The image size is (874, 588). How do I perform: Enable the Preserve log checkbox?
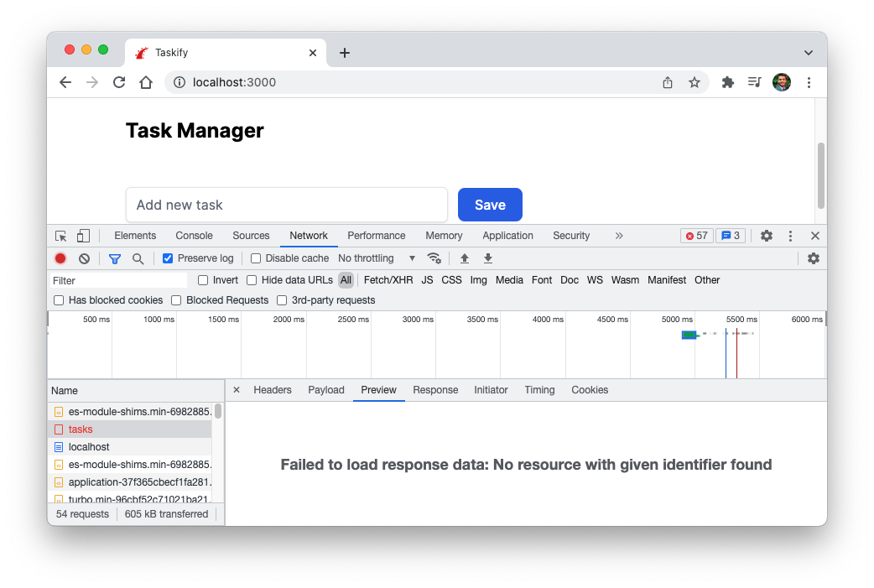168,258
